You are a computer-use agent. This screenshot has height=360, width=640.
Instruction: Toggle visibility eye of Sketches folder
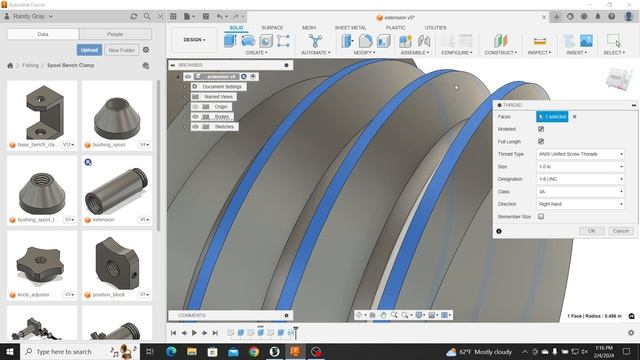pyautogui.click(x=196, y=127)
